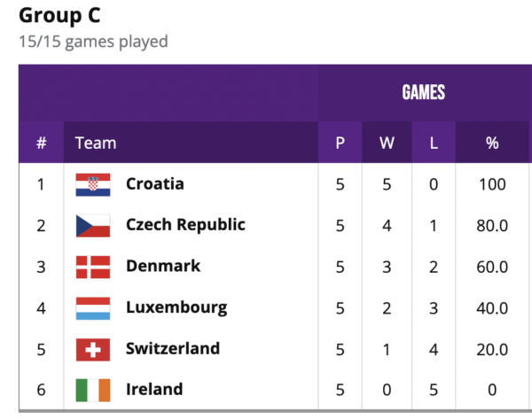Image resolution: width=532 pixels, height=419 pixels.
Task: Click the Ireland flag icon
Action: [93, 390]
